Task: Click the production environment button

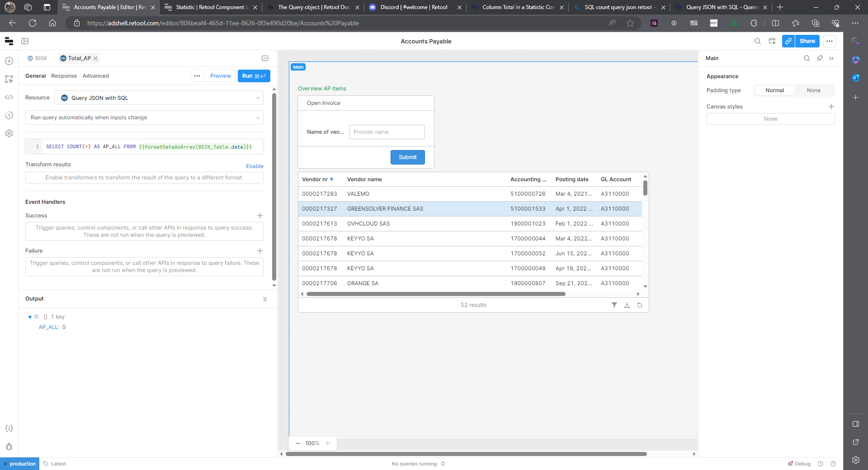Action: click(x=19, y=464)
